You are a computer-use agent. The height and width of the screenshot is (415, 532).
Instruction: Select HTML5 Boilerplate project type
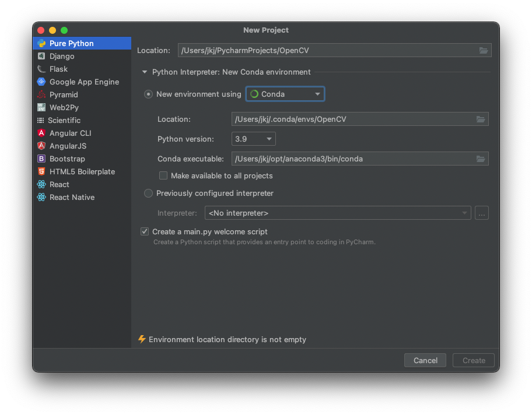click(82, 171)
